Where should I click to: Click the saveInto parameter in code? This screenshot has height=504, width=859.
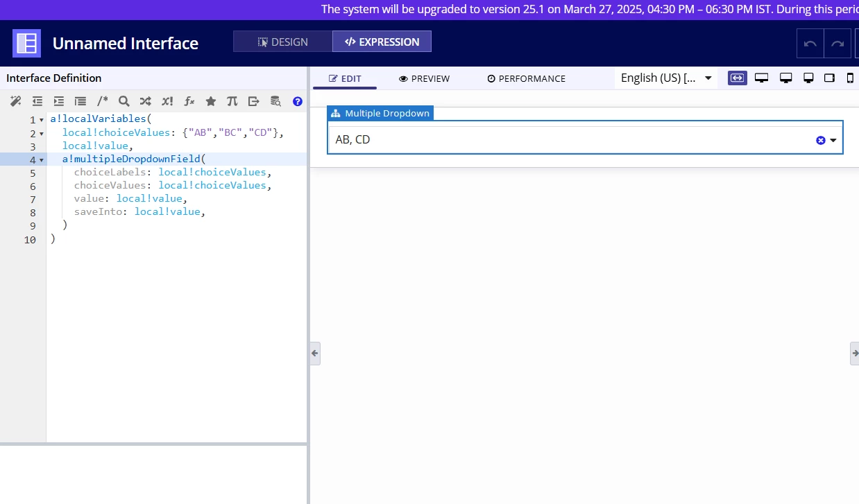(x=98, y=211)
